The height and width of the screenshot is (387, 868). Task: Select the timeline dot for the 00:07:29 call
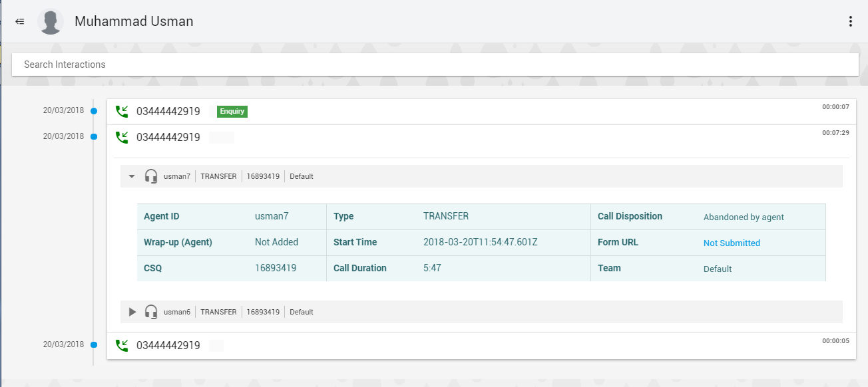[x=94, y=137]
